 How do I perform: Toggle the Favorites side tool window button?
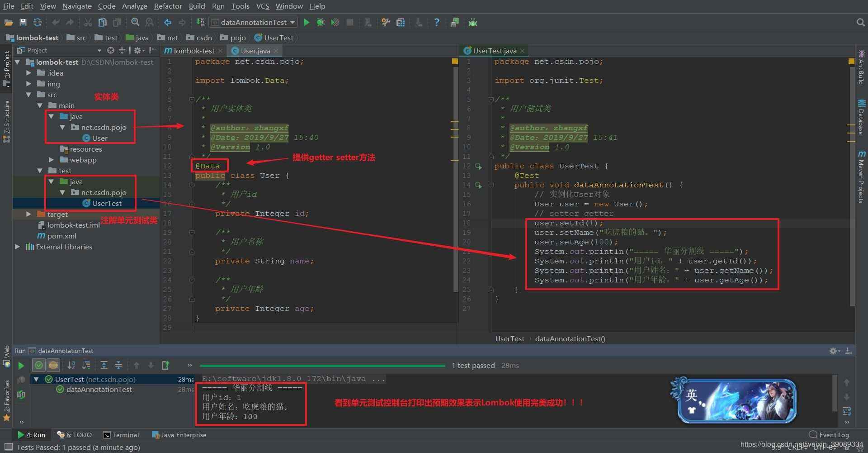pos(6,400)
